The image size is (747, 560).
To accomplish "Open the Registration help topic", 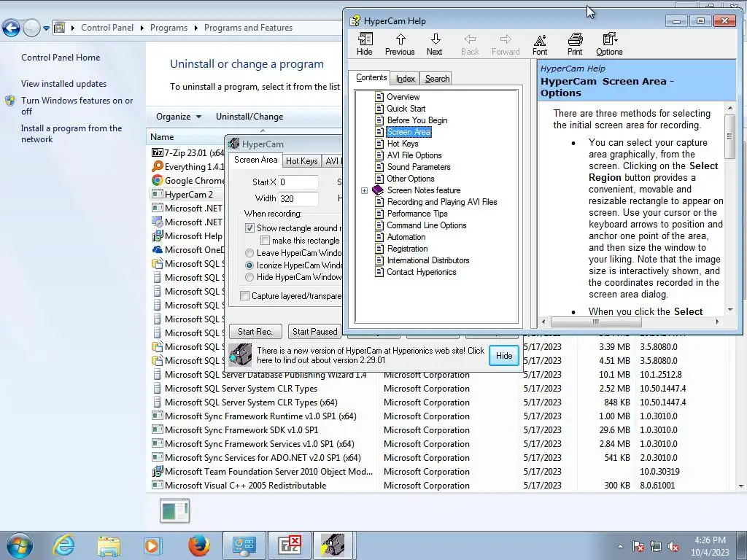I will pyautogui.click(x=407, y=249).
